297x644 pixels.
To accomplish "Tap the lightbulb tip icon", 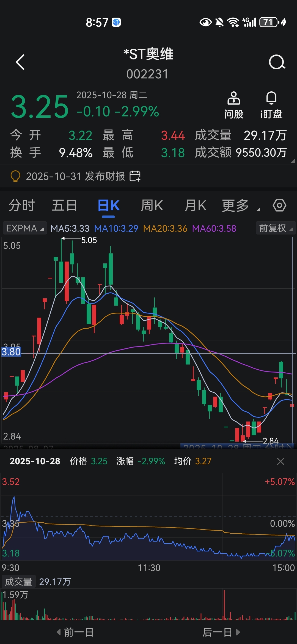I will coord(15,176).
